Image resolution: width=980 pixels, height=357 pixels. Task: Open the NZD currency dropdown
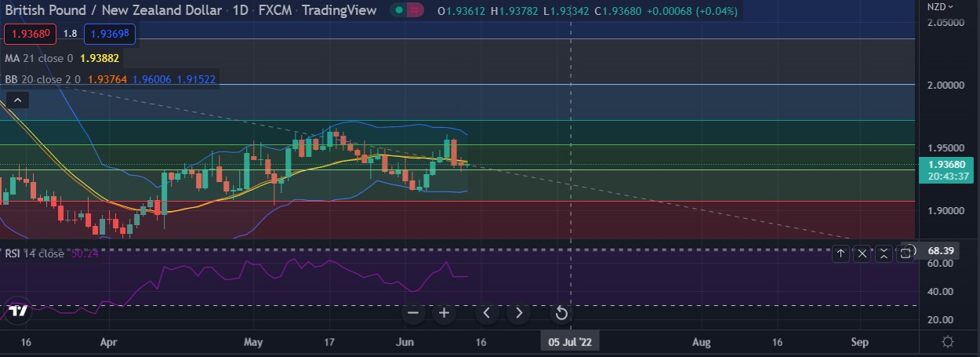tap(940, 6)
